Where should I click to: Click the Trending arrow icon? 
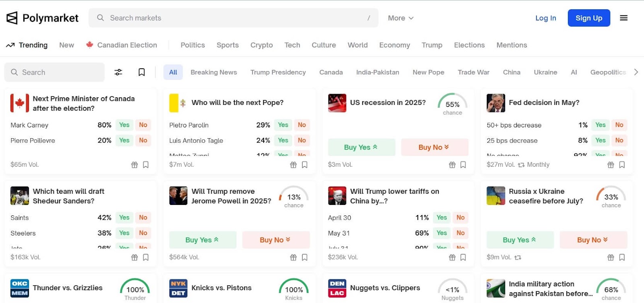point(10,45)
